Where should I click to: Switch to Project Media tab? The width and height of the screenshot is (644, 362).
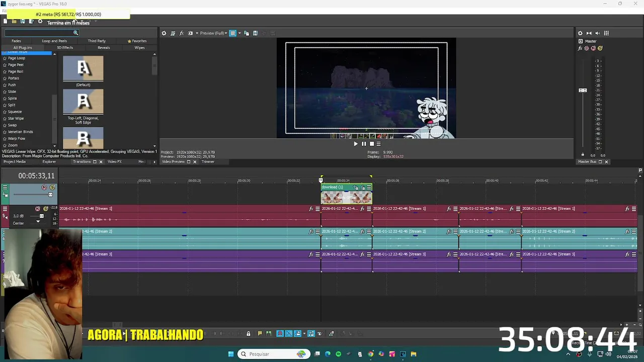click(x=15, y=162)
